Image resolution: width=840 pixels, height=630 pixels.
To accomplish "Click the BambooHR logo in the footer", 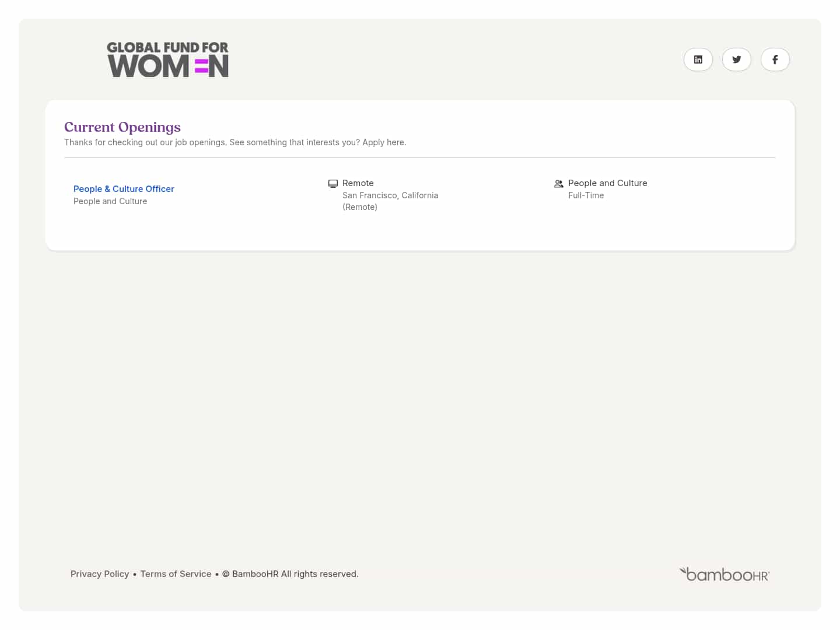I will (724, 574).
